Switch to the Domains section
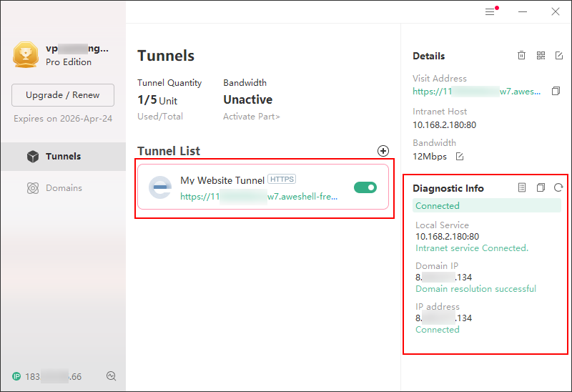The width and height of the screenshot is (572, 392). point(64,188)
